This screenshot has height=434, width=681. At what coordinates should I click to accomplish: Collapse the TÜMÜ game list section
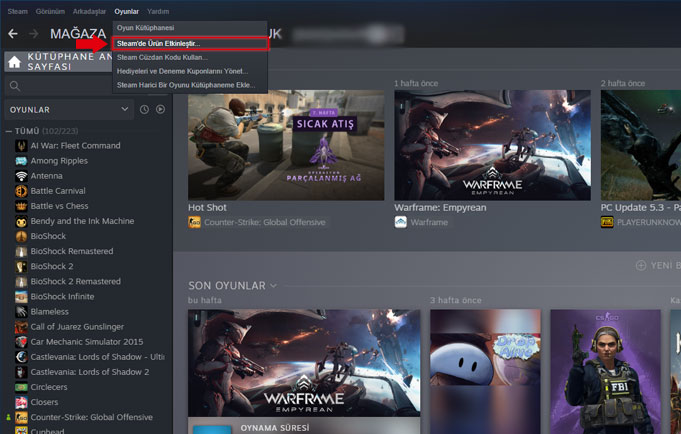[9, 131]
